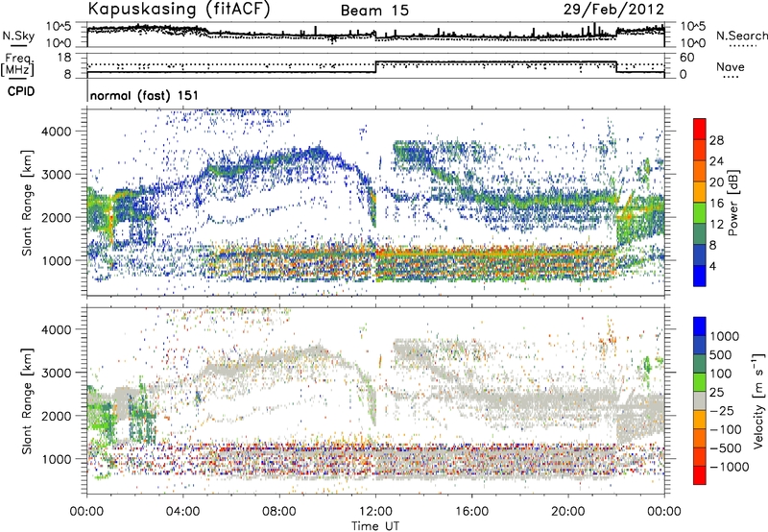This screenshot has height=532, width=768.
Task: Click the Velocity [m s-1] colorbar label
Action: click(758, 400)
